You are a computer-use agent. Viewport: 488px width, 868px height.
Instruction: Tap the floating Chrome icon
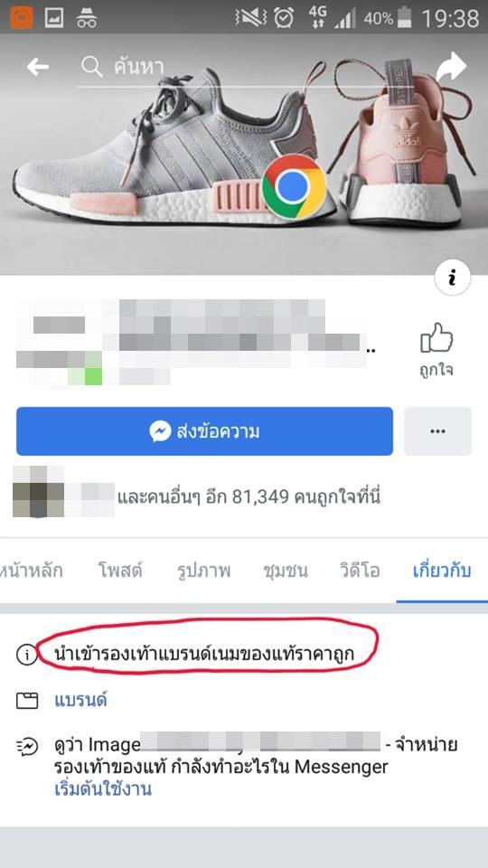click(x=294, y=187)
